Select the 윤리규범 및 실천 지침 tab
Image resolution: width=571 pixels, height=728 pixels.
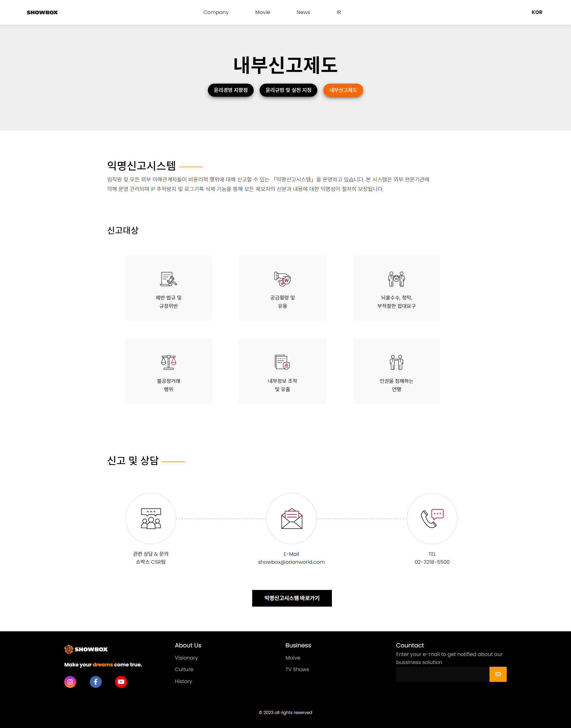click(288, 90)
